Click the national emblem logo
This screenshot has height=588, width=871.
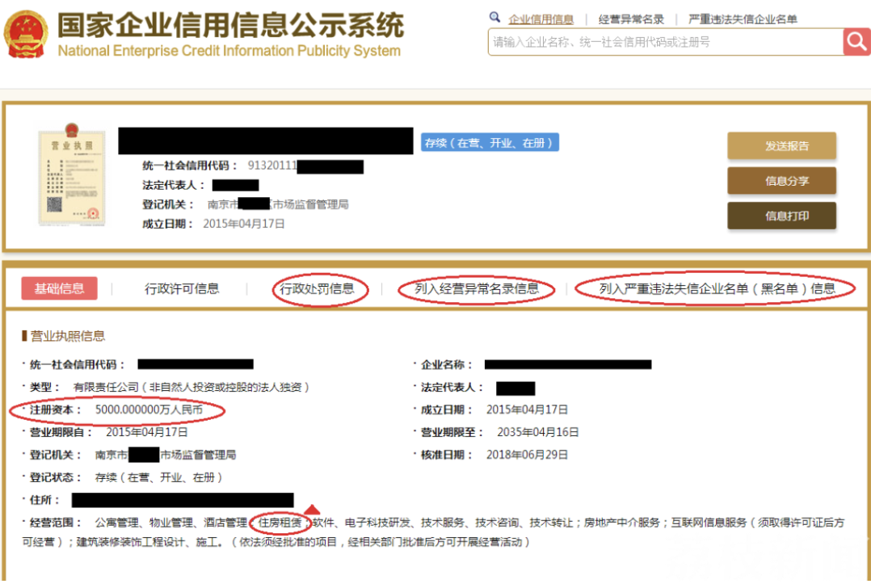26,34
